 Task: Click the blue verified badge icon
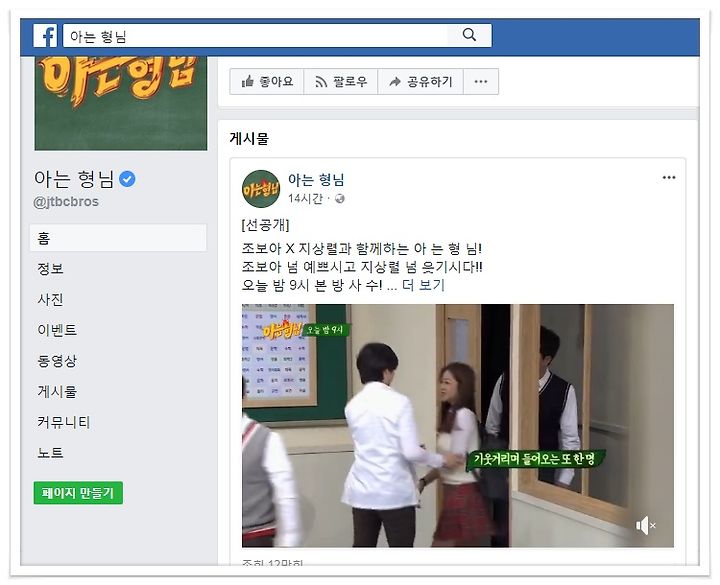(x=127, y=179)
